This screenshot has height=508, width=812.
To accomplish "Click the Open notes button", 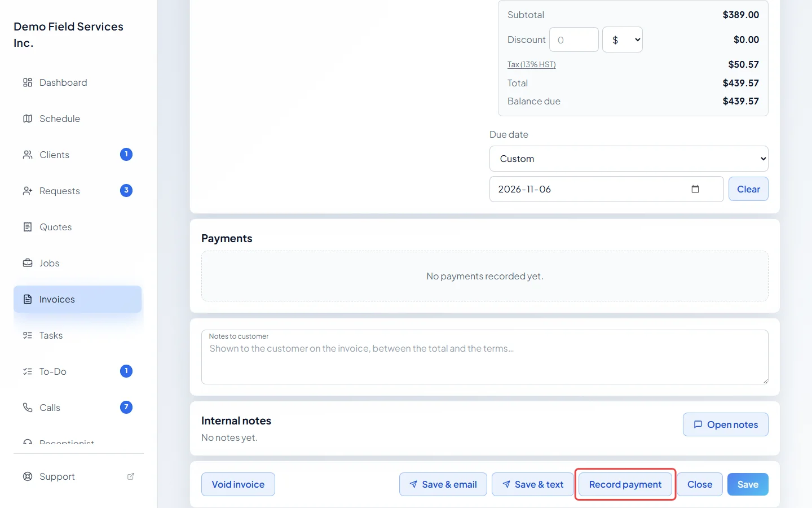I will [x=726, y=424].
